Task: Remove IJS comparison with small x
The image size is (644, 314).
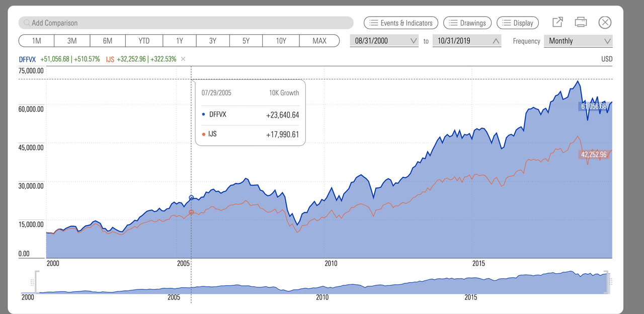Action: 183,59
